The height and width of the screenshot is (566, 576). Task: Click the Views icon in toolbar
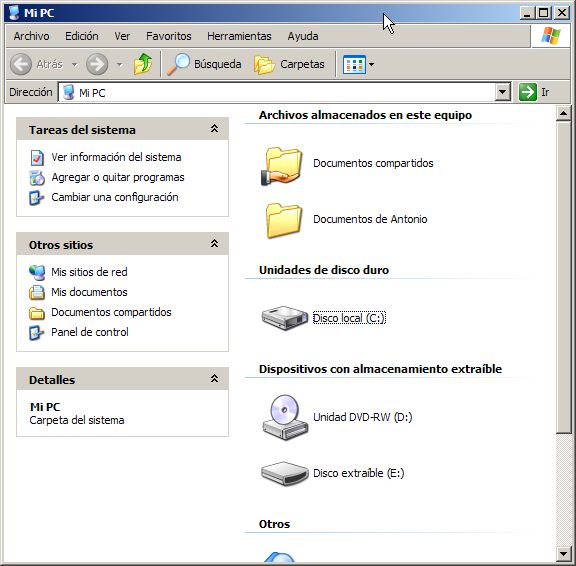[x=354, y=65]
